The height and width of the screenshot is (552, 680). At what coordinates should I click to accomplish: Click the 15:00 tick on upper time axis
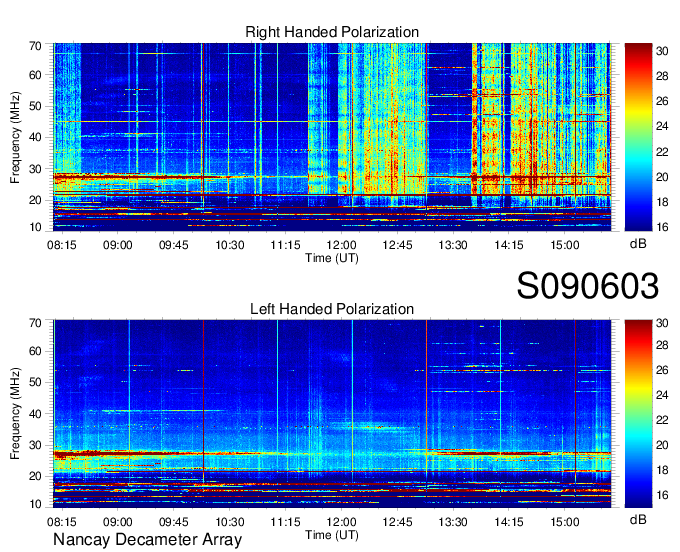(565, 245)
